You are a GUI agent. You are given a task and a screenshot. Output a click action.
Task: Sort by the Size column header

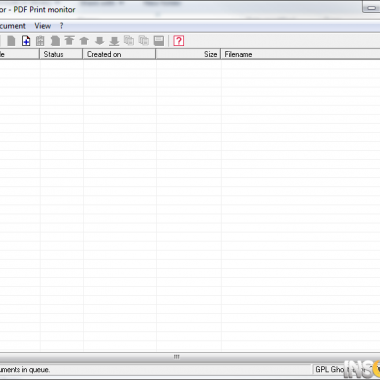coord(188,54)
